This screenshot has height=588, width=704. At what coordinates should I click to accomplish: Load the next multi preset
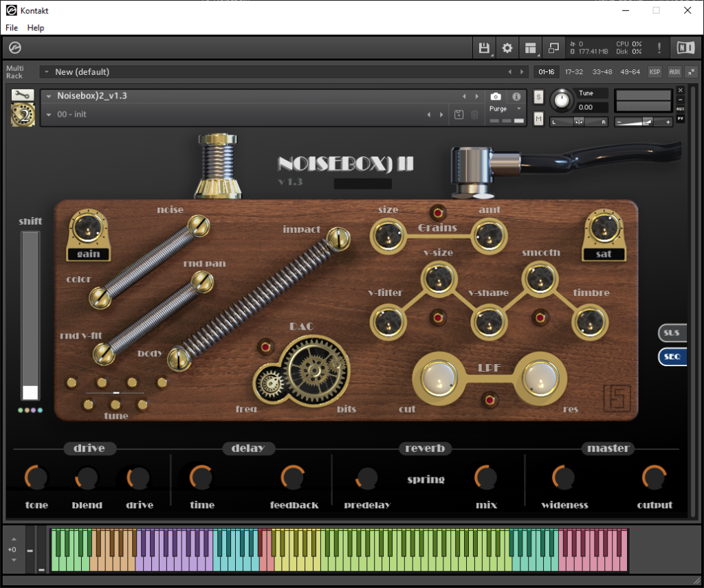pos(522,71)
